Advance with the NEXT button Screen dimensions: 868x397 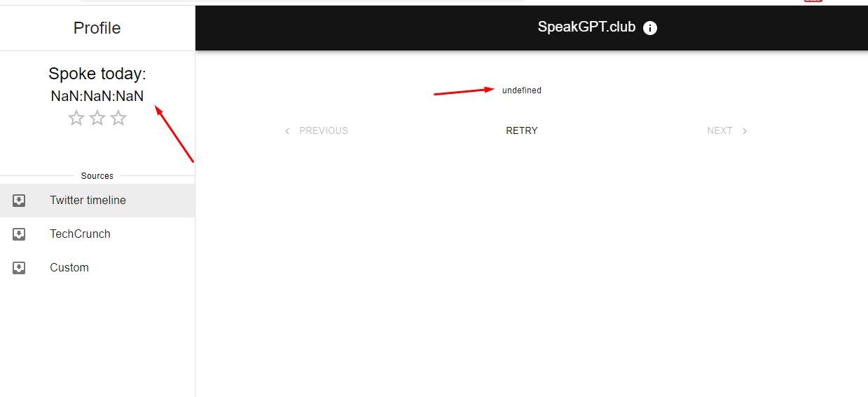pos(727,130)
